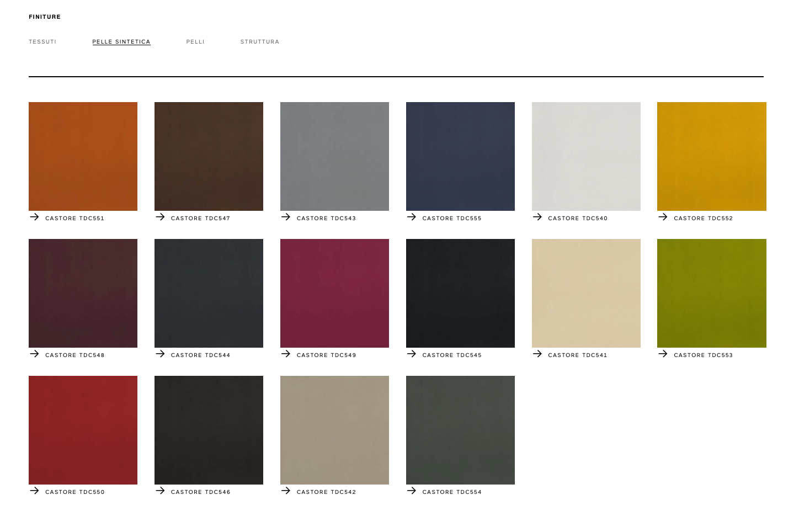Open the Pelli finishes tab

click(x=195, y=42)
